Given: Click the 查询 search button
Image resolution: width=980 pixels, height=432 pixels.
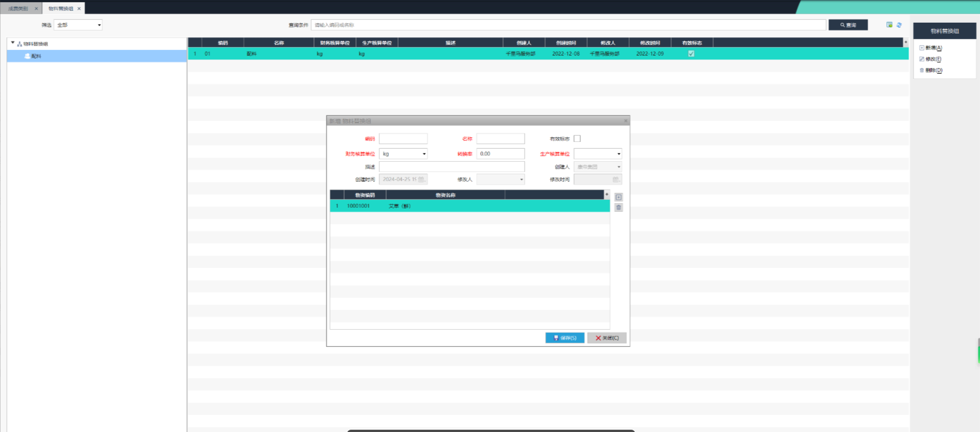Looking at the screenshot, I should tap(848, 25).
